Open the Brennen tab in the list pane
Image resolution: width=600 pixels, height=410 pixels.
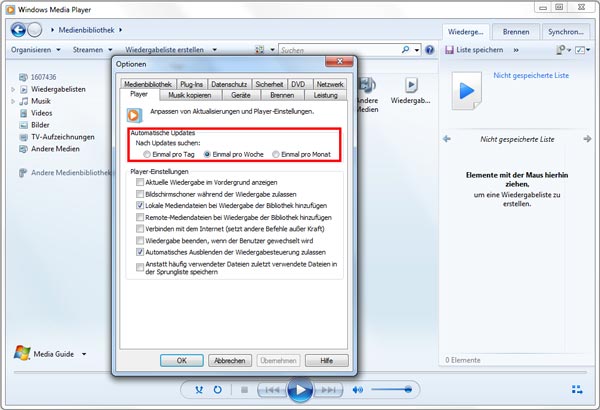pos(516,32)
